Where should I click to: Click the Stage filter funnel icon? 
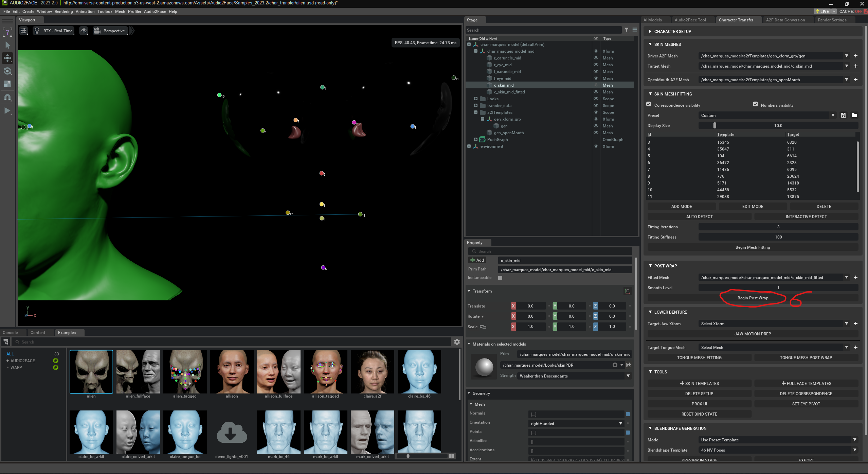(627, 30)
